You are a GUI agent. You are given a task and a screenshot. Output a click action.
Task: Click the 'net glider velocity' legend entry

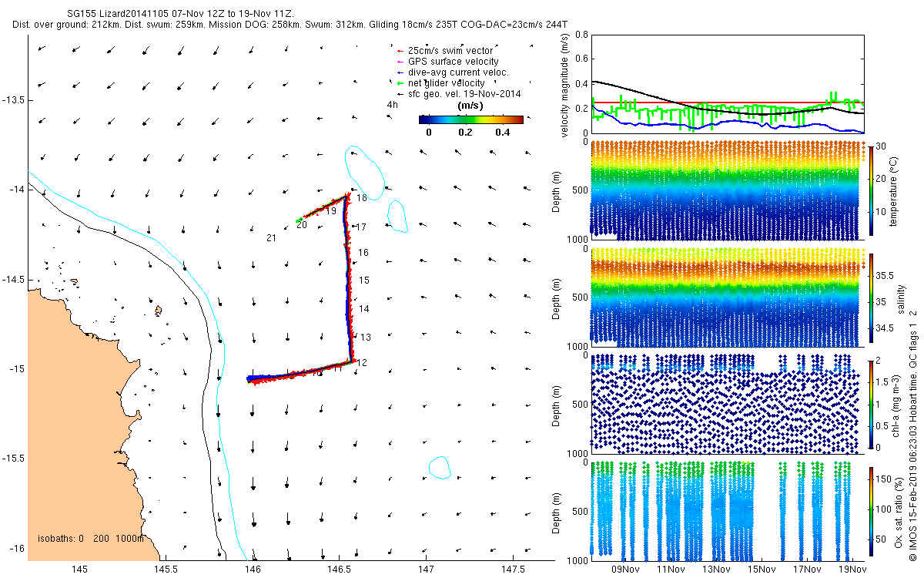click(x=446, y=83)
